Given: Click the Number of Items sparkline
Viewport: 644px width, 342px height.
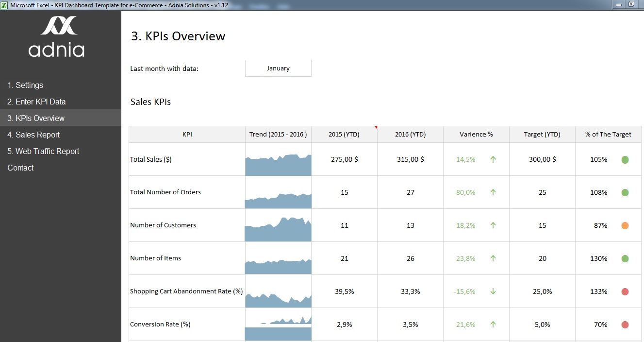Looking at the screenshot, I should [x=278, y=267].
